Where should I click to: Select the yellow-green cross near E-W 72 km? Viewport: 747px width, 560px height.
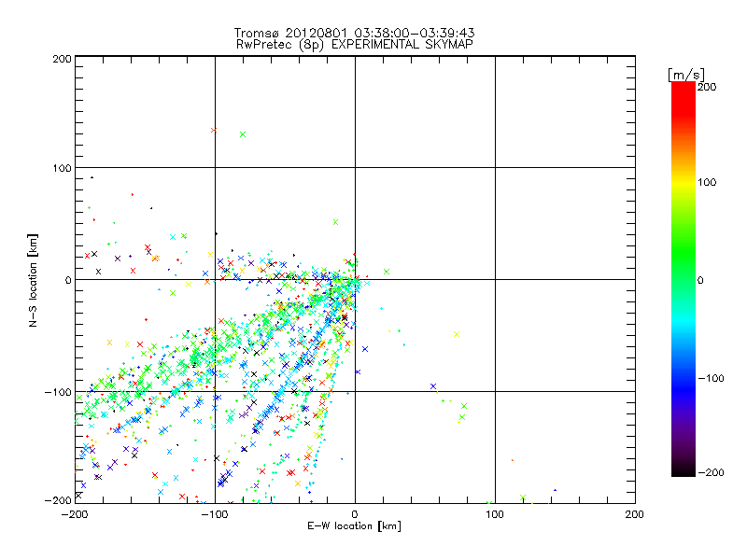(457, 334)
